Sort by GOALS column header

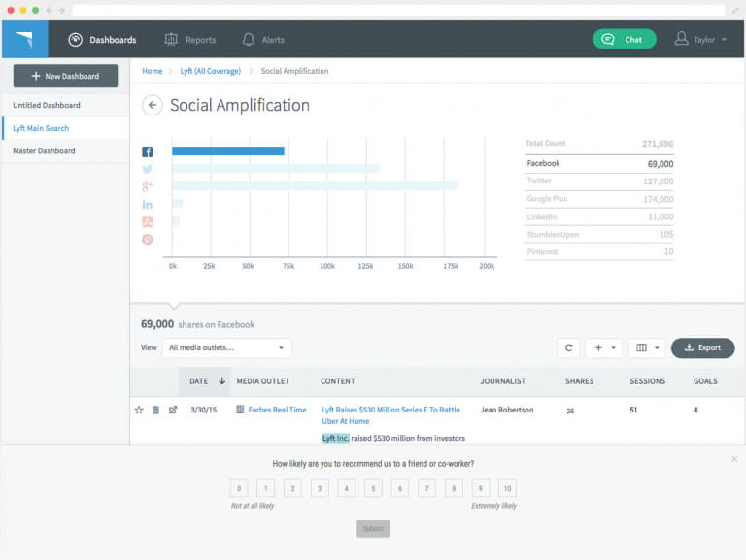705,381
